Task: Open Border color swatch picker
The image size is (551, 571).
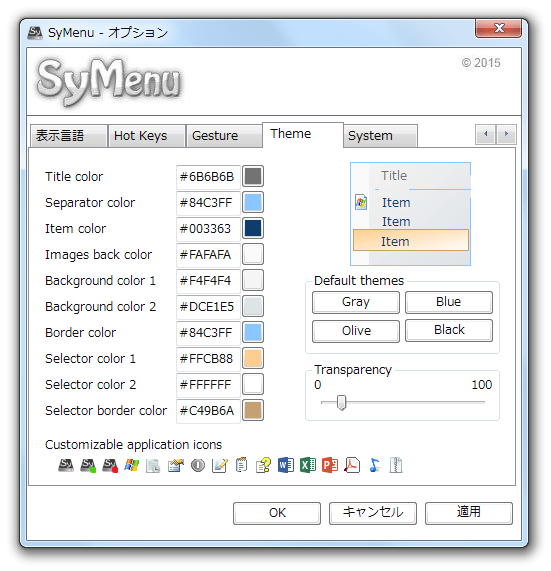Action: [x=253, y=332]
